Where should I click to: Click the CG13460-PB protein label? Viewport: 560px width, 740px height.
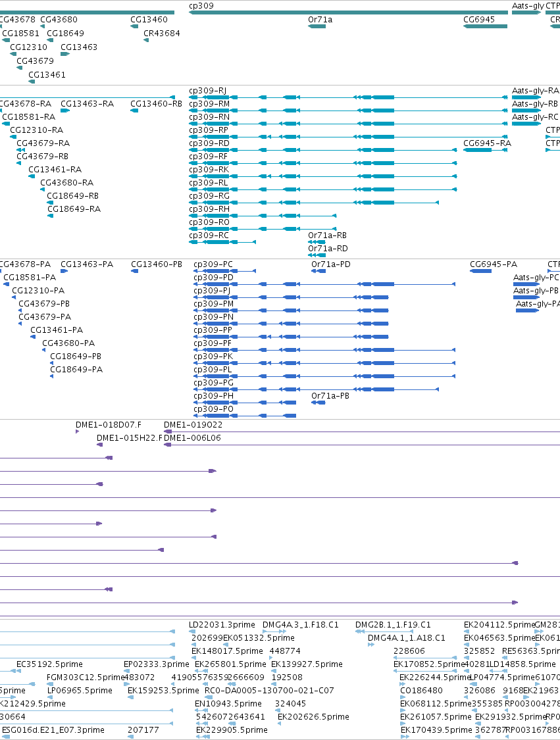157,264
